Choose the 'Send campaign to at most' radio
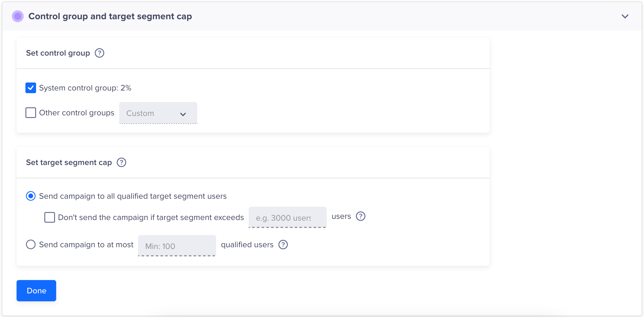This screenshot has width=644, height=317. coord(31,245)
